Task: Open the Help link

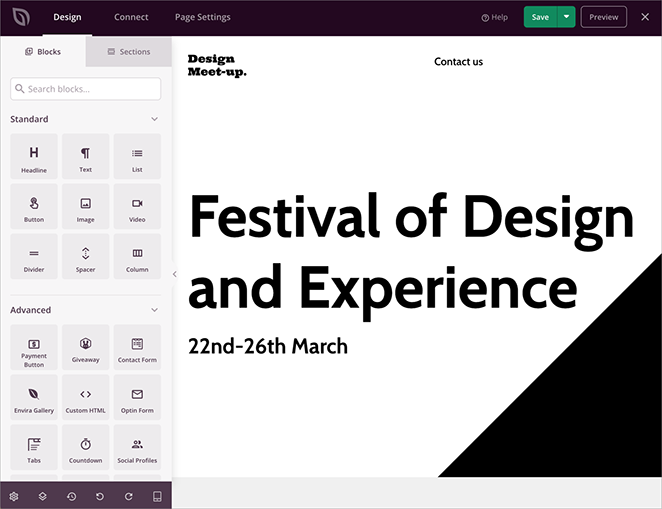Action: [495, 17]
